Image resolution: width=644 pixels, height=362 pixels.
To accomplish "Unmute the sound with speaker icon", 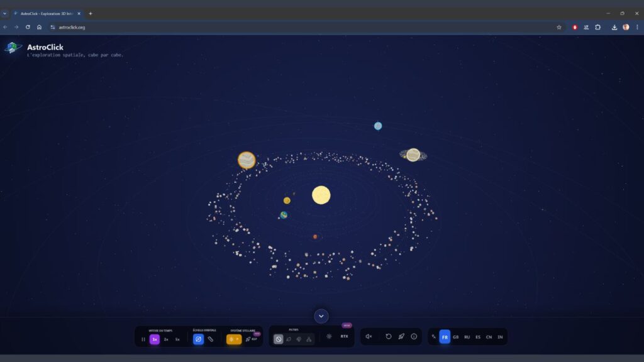I will [x=369, y=336].
